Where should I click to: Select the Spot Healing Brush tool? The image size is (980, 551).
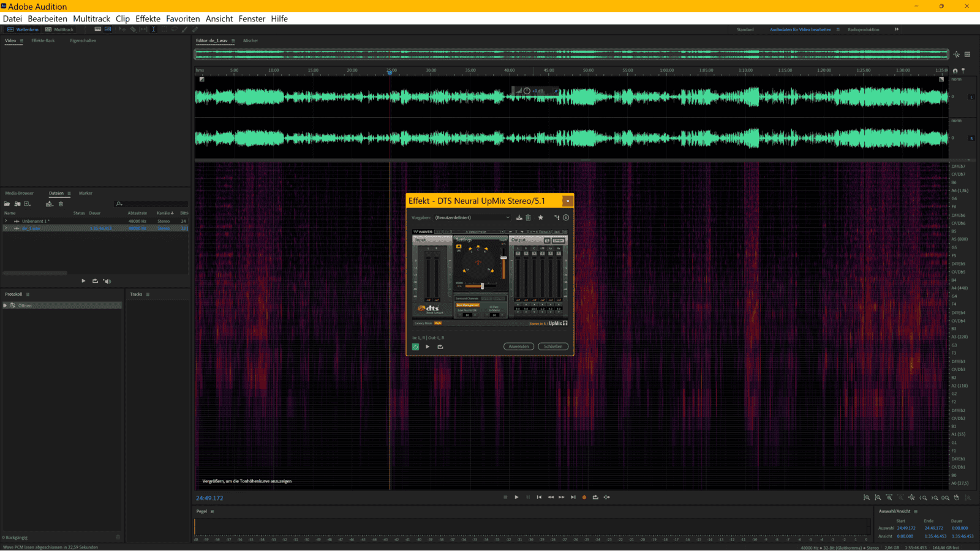pos(195,29)
